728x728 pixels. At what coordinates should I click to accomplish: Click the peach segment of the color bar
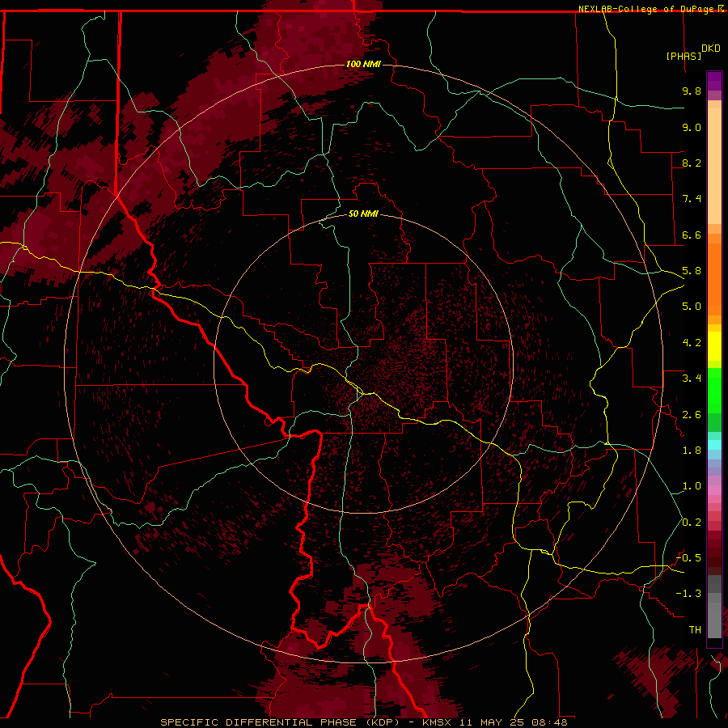pos(714,166)
